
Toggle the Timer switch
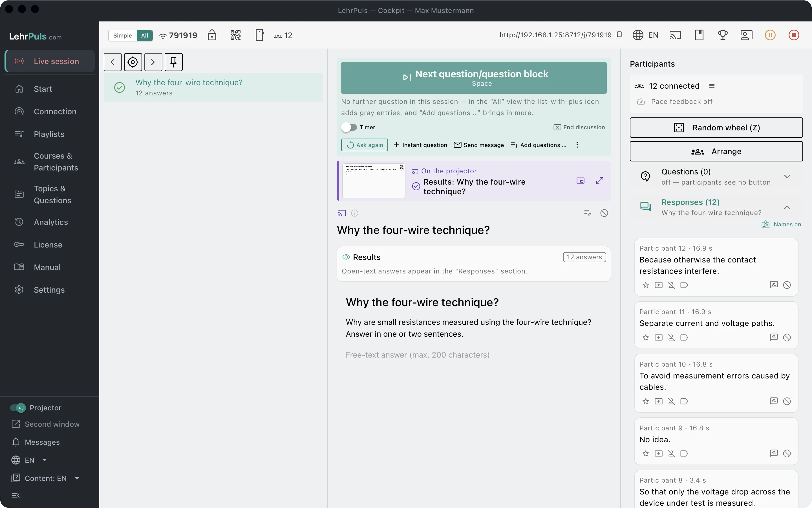click(349, 127)
